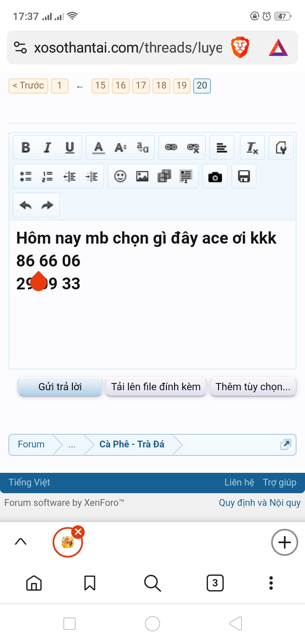Screen dimensions: 305x644
Task: Open the "Cà Phê - Trà Đá" link
Action: click(132, 444)
